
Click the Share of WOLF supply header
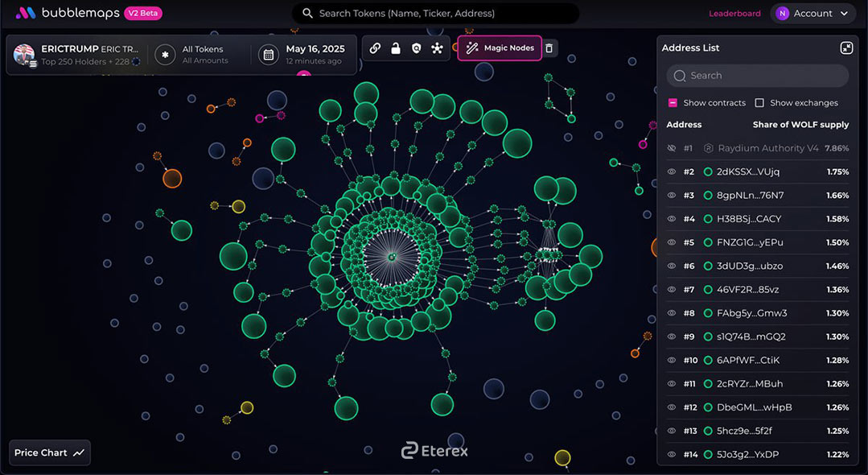(x=800, y=125)
